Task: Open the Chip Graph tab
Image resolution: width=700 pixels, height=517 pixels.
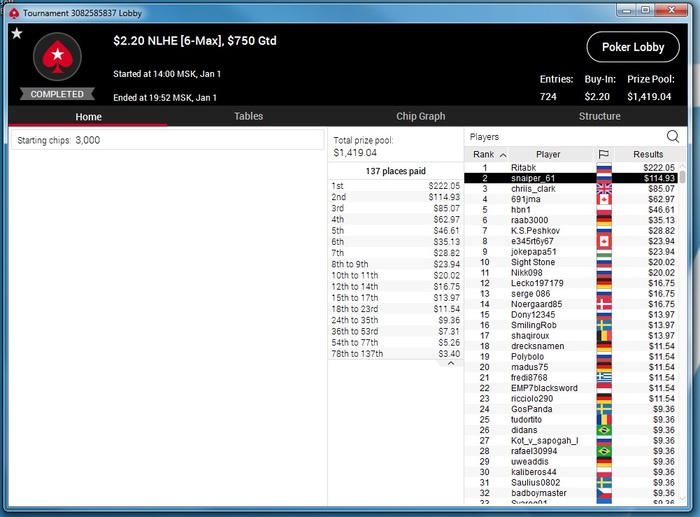Action: coord(421,116)
